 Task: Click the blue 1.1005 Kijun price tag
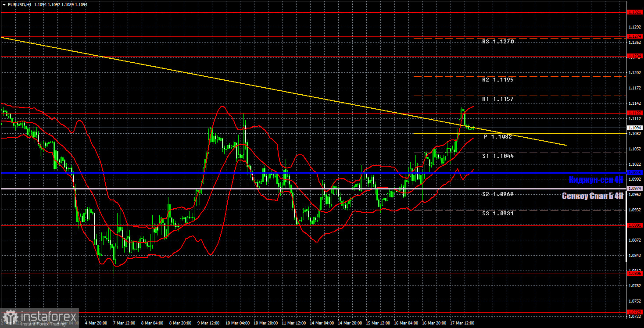pos(634,173)
